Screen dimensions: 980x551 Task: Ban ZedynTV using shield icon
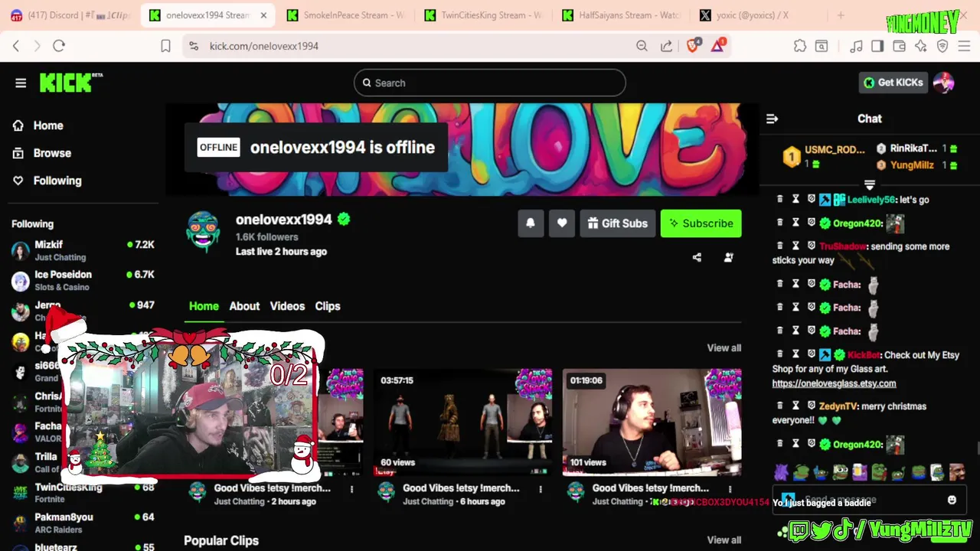click(x=812, y=406)
